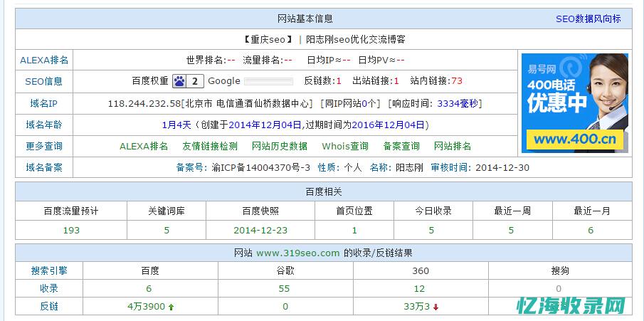The image size is (644, 321).
Task: Click the 搜索引擎 row label
Action: (49, 271)
